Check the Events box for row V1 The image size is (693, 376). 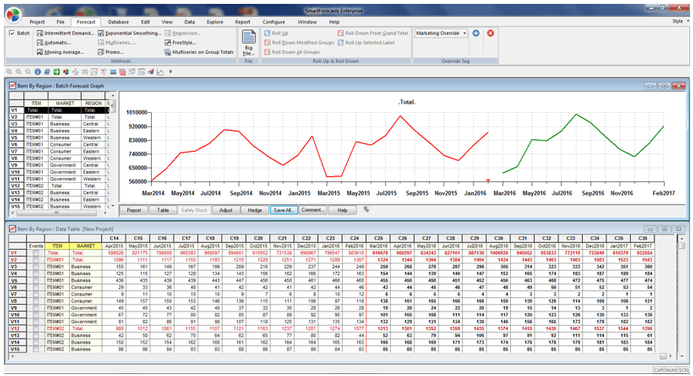coord(36,253)
